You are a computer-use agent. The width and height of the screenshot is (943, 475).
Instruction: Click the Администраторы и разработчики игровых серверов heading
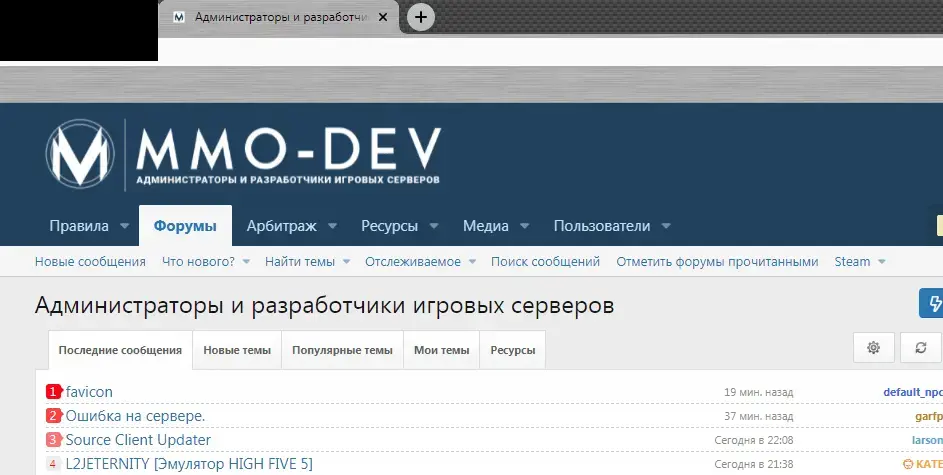(x=325, y=305)
